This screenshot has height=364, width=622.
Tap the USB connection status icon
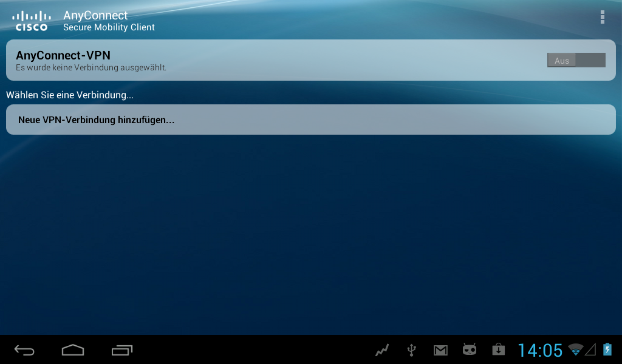(x=411, y=350)
